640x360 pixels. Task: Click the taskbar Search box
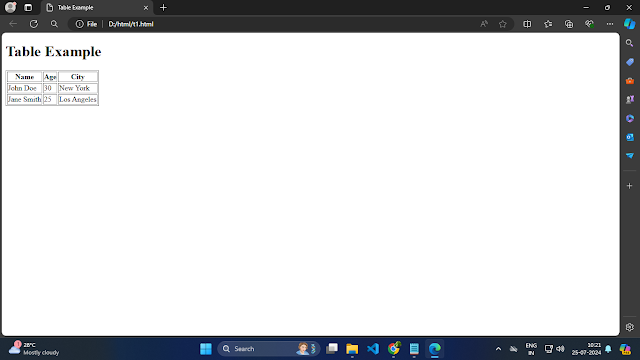tap(268, 349)
